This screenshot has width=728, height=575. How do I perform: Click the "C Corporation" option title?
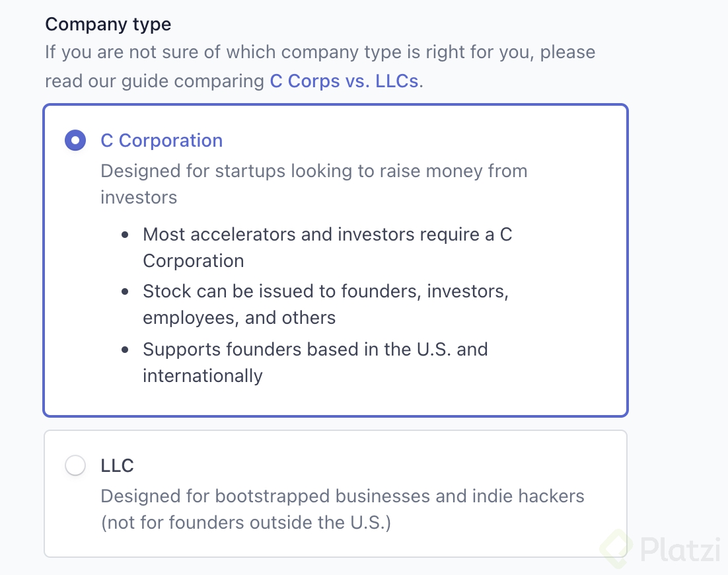pos(162,140)
